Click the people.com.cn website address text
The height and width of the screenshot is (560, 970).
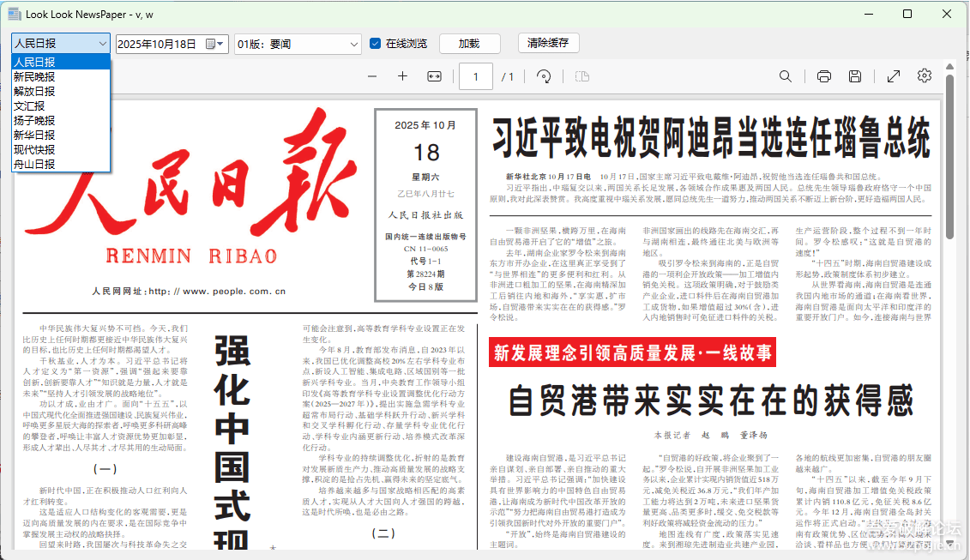click(189, 291)
